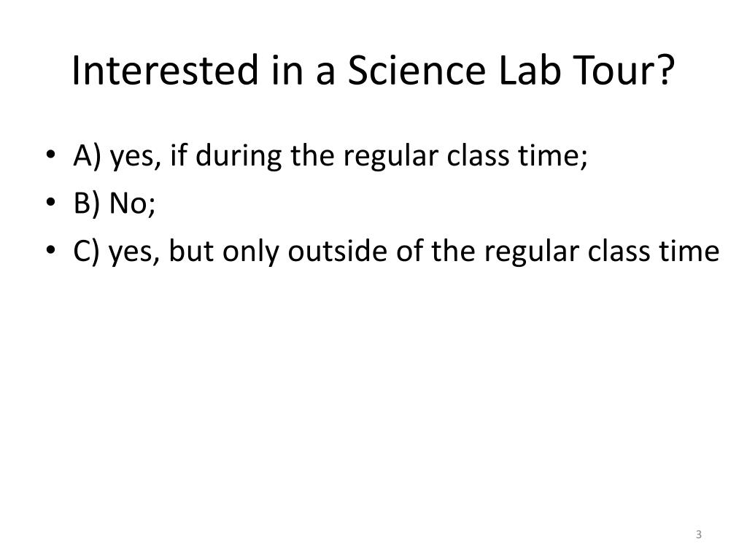747x560 pixels.
Task: Click the "A)" label in the first answer
Action: click(88, 156)
